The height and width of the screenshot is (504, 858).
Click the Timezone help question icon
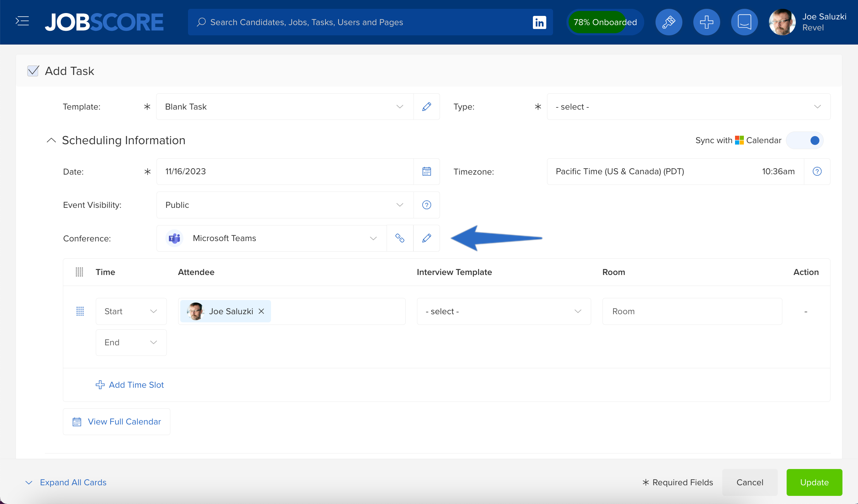[817, 171]
